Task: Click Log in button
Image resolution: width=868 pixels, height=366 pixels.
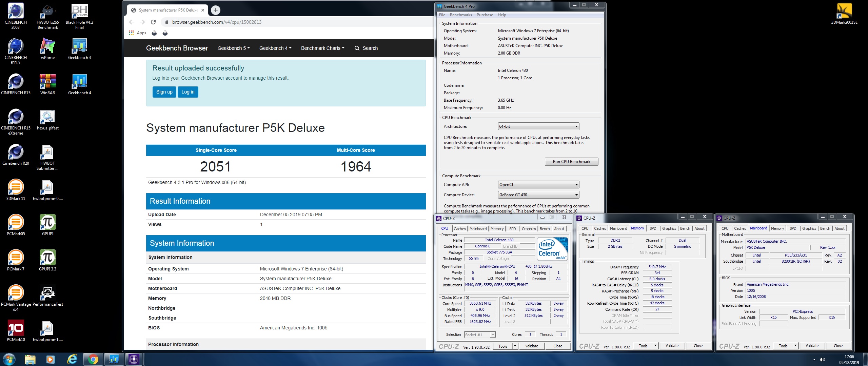Action: tap(188, 92)
